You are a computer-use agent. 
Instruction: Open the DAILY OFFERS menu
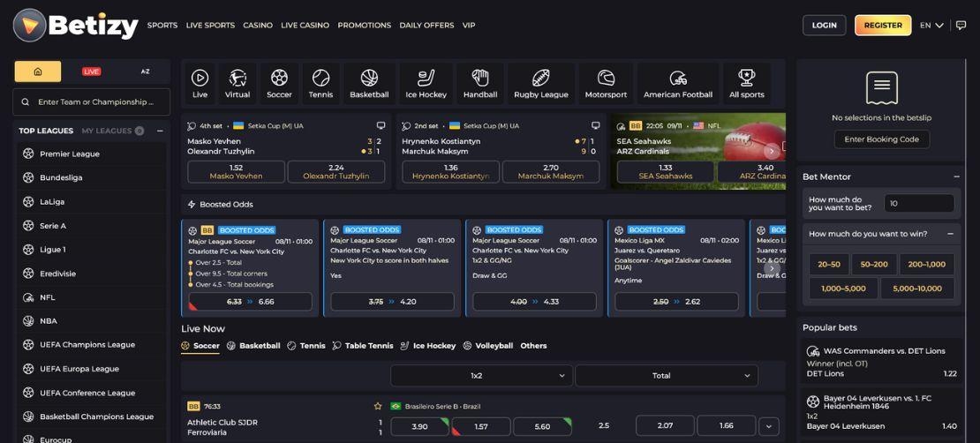pos(427,25)
